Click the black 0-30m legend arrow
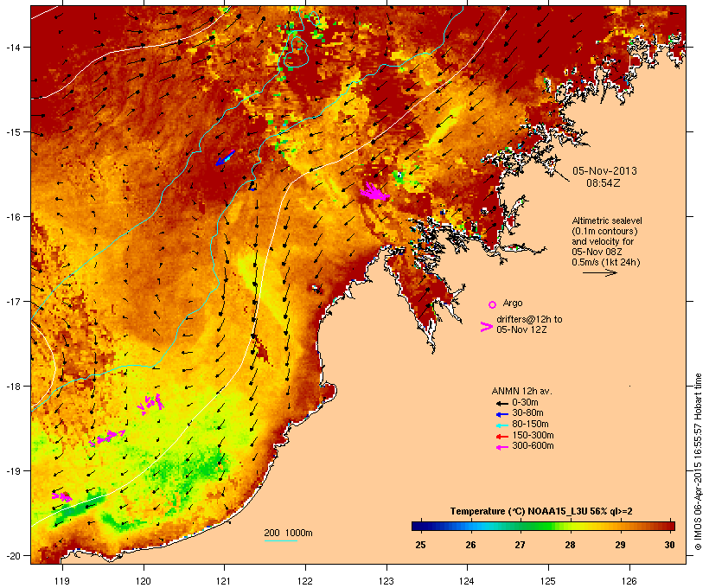This screenshot has height=588, width=709. 501,404
